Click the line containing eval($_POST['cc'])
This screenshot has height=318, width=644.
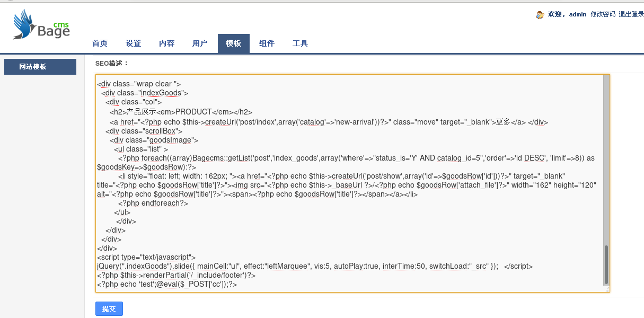point(167,284)
